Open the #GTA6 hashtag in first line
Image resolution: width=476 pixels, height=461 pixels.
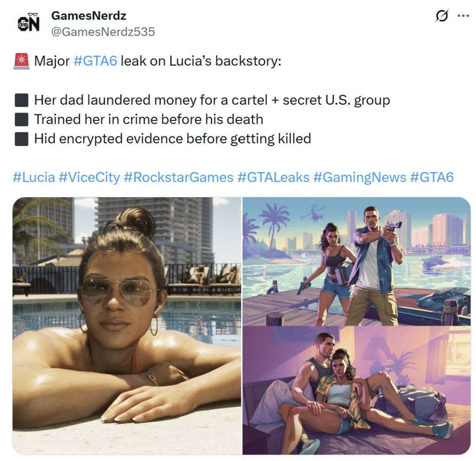pyautogui.click(x=95, y=61)
